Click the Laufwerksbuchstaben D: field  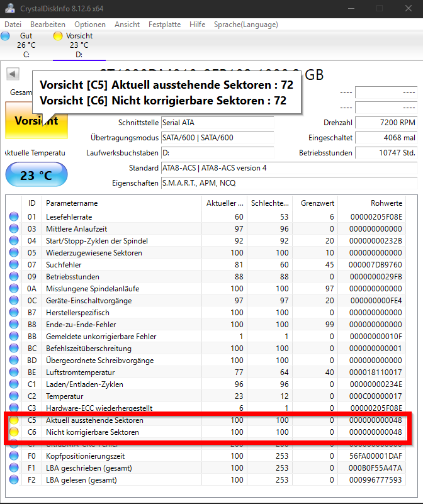[217, 153]
